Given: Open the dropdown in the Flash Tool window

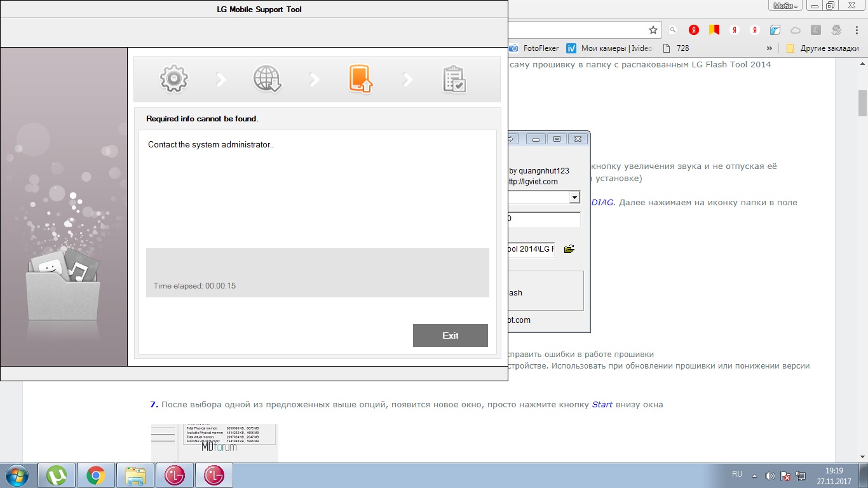Looking at the screenshot, I should tap(574, 198).
